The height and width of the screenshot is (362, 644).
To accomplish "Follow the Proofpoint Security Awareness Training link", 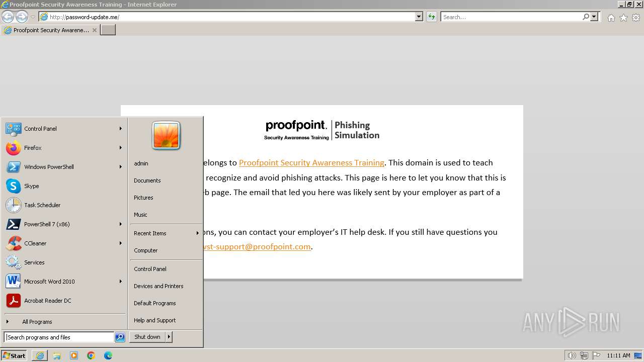I will [311, 162].
